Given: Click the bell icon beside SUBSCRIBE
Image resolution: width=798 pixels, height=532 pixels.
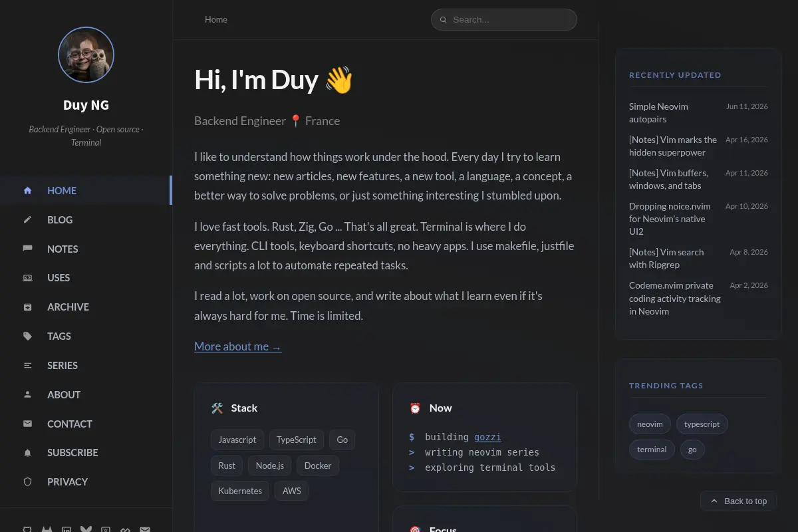Looking at the screenshot, I should click(x=27, y=453).
